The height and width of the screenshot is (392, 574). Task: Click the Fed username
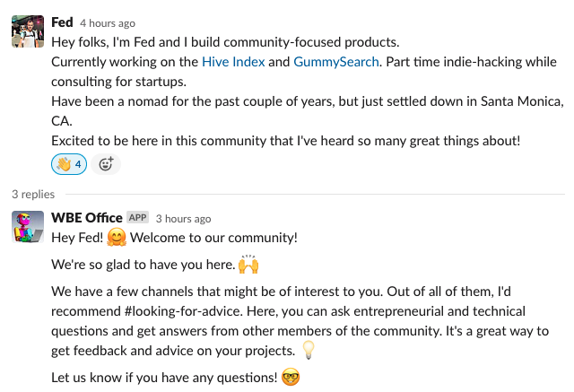62,22
